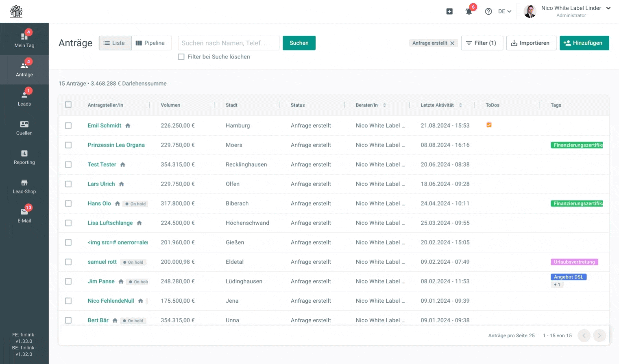Remove the Anfrage erstellt filter chip

coord(452,43)
